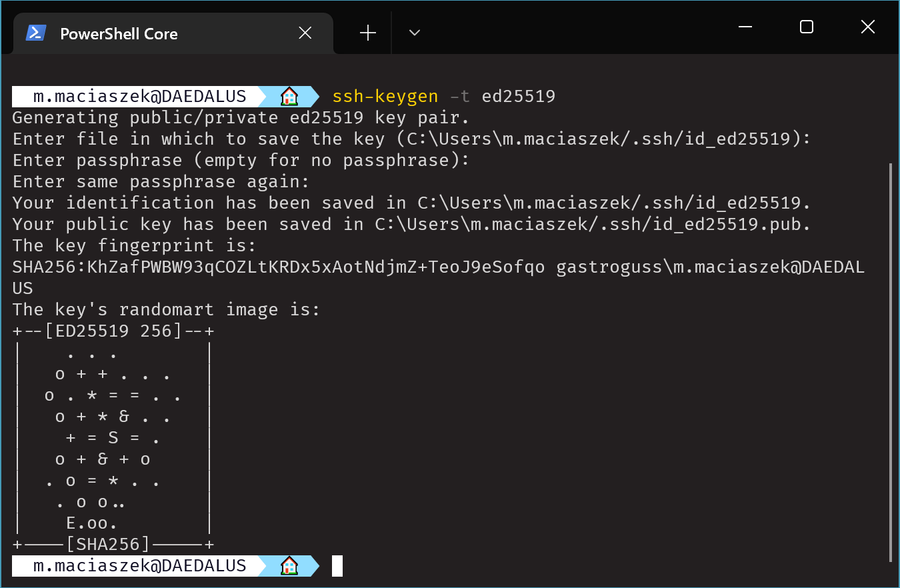
Task: Click the ssh-keygen command text
Action: (x=385, y=96)
